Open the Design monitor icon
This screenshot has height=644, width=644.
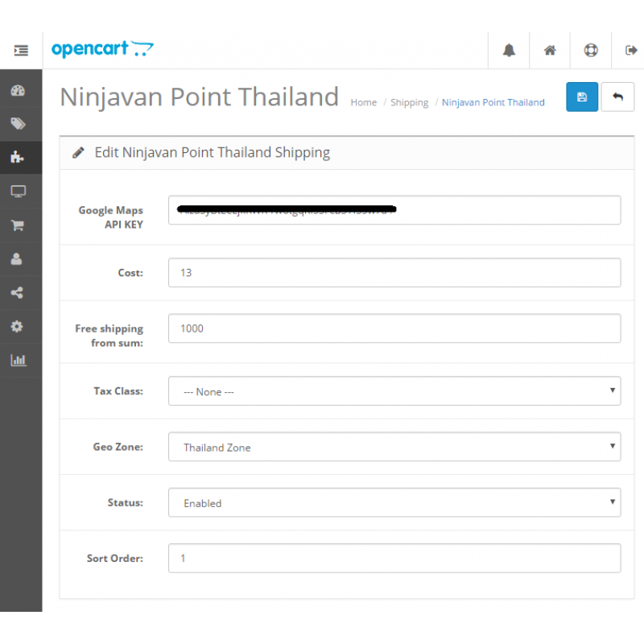point(18,192)
